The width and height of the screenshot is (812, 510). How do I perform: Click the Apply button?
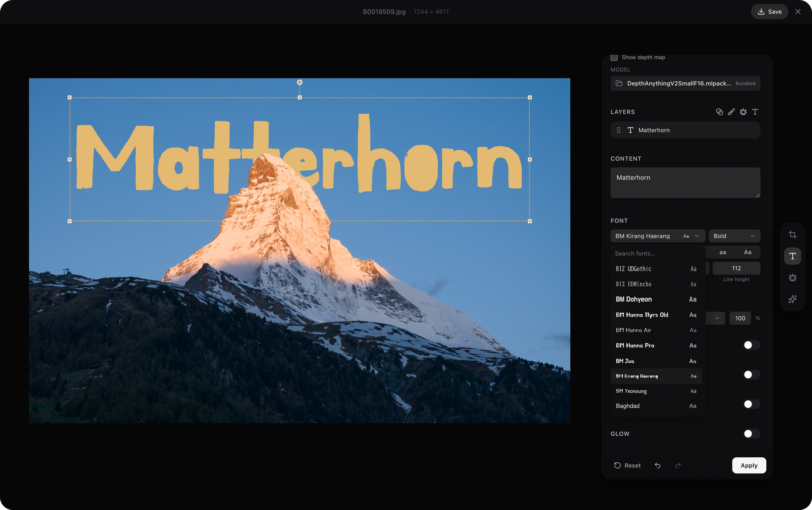(749, 465)
